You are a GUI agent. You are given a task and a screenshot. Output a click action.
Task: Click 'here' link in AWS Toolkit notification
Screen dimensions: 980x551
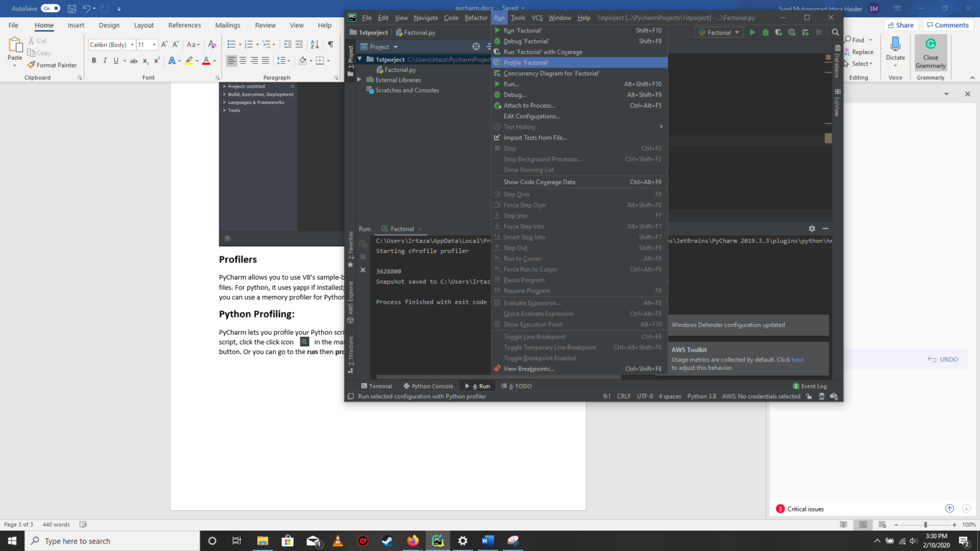point(798,360)
